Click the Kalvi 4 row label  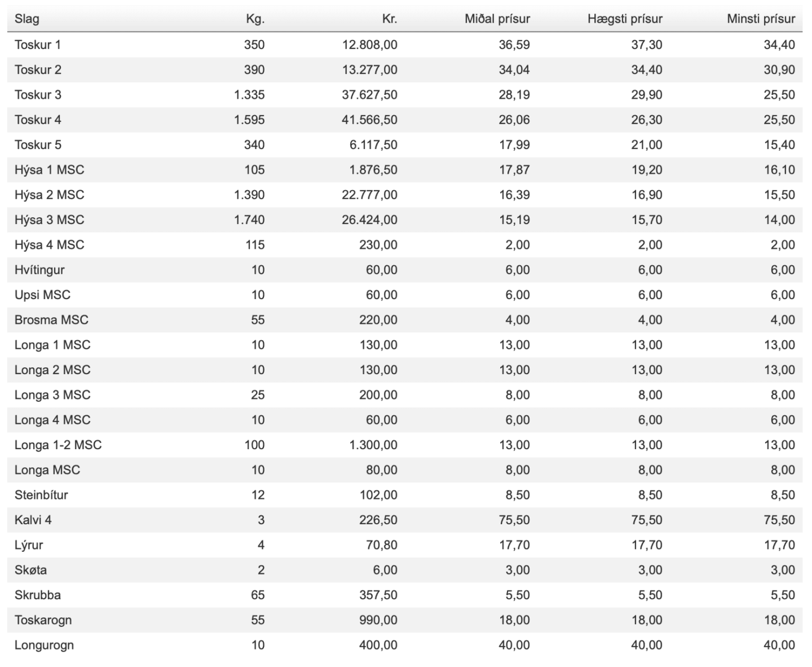click(33, 520)
